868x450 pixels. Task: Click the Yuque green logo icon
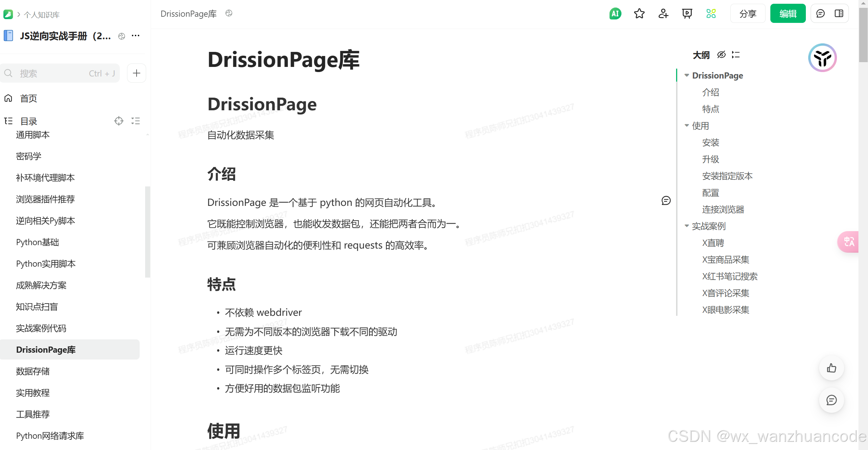(8, 14)
